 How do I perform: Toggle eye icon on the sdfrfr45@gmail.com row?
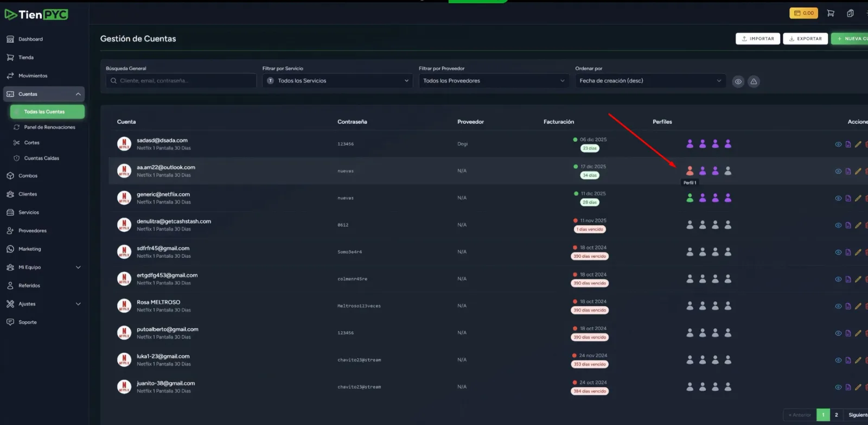[838, 252]
